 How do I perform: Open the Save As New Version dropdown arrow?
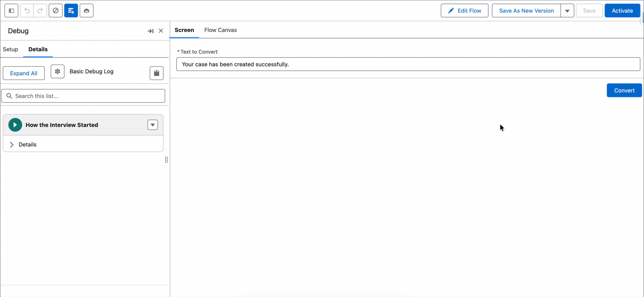[567, 11]
